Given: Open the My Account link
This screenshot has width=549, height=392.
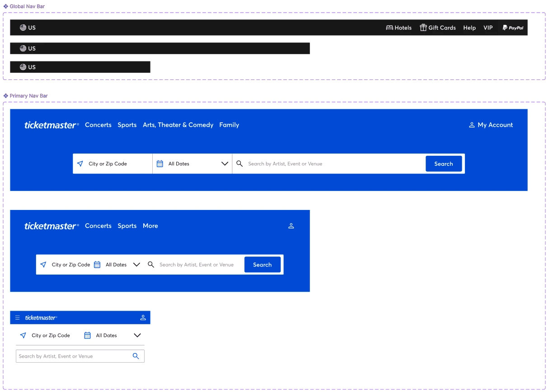Looking at the screenshot, I should pyautogui.click(x=491, y=125).
